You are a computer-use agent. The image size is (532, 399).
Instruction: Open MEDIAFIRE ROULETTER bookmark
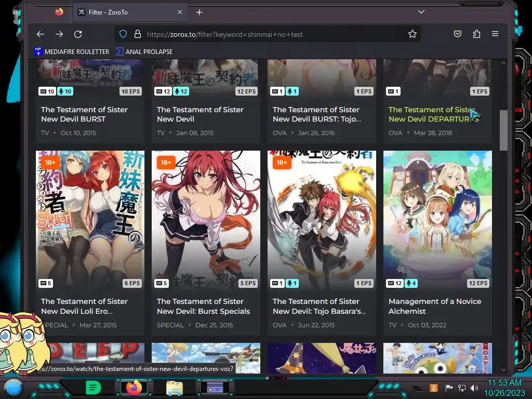pyautogui.click(x=72, y=51)
